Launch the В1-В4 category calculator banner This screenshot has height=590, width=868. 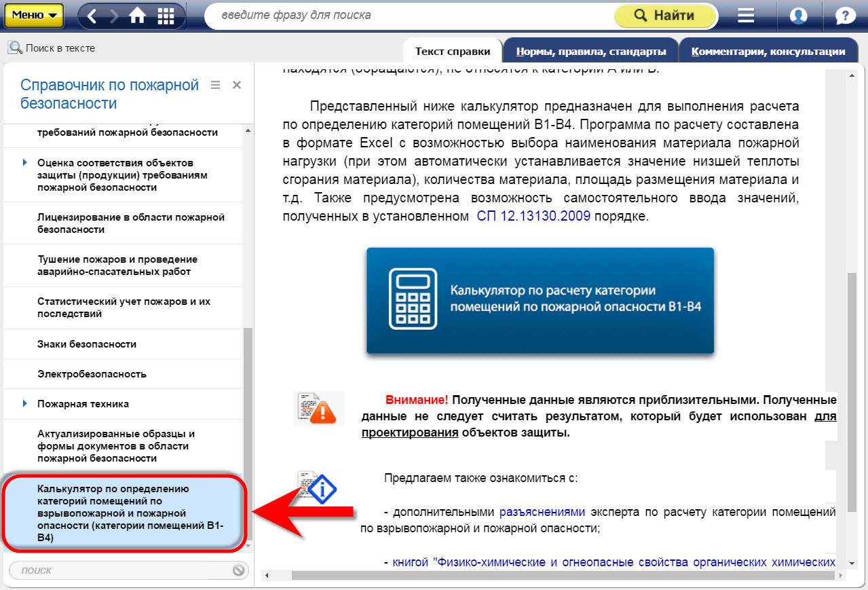click(540, 300)
